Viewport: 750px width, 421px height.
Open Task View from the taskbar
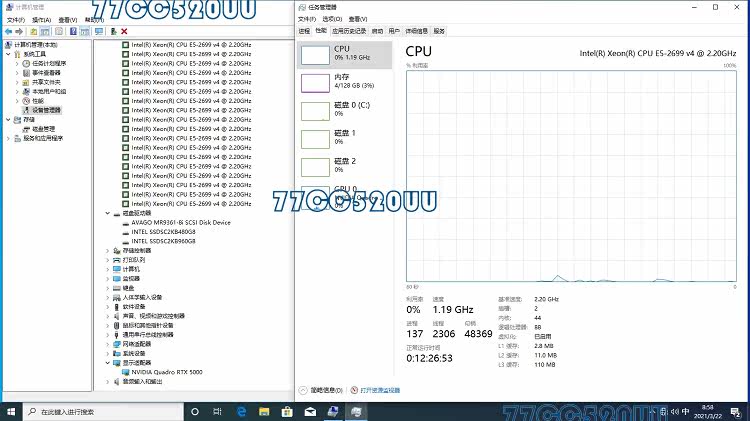coord(217,411)
